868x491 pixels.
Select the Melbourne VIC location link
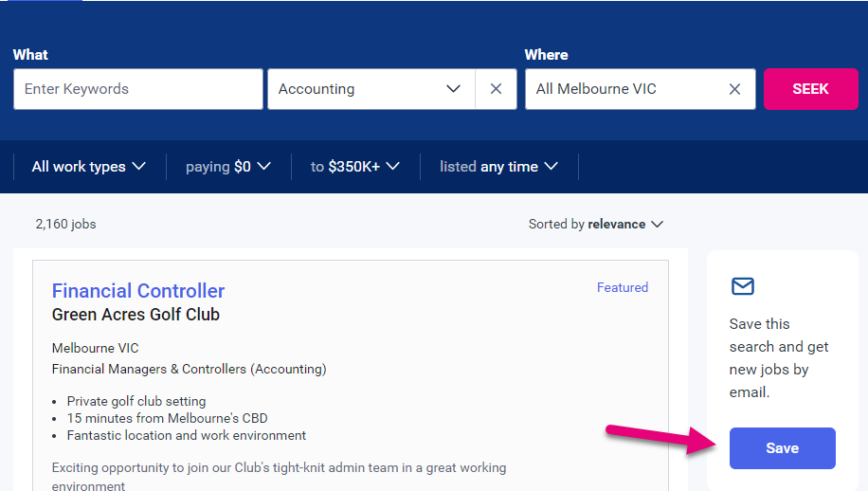coord(95,348)
